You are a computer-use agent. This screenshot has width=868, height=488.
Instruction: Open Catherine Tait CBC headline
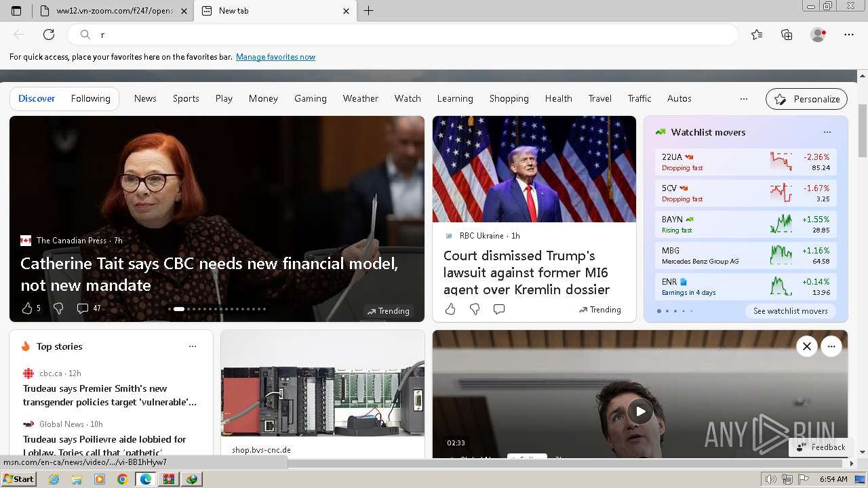[209, 274]
